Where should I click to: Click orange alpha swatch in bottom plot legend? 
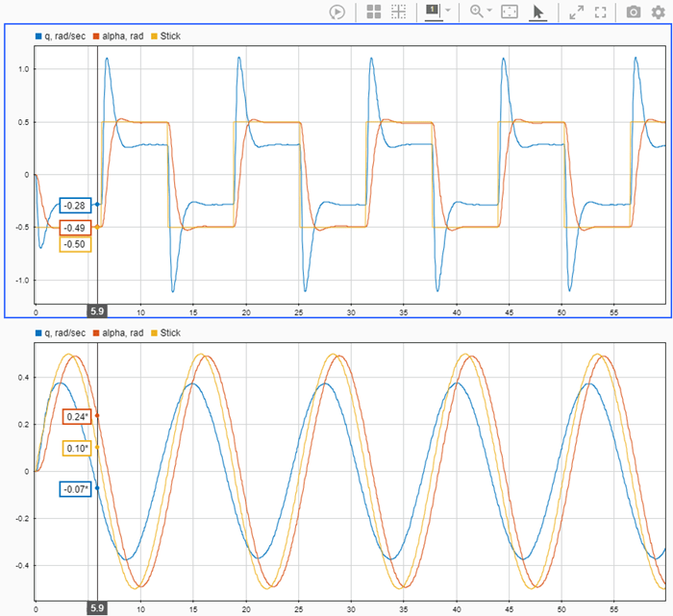[96, 333]
